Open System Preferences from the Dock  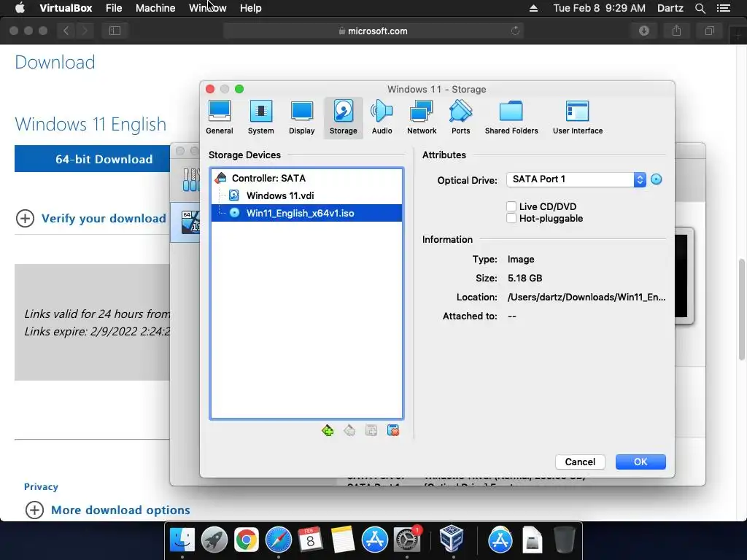click(x=407, y=540)
